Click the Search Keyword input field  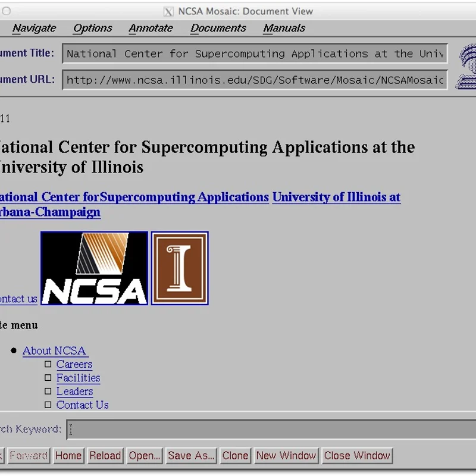tap(271, 429)
